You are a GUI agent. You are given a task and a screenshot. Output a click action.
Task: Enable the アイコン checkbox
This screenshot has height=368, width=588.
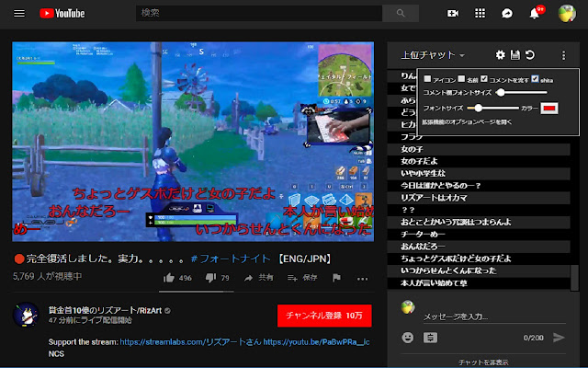point(427,79)
